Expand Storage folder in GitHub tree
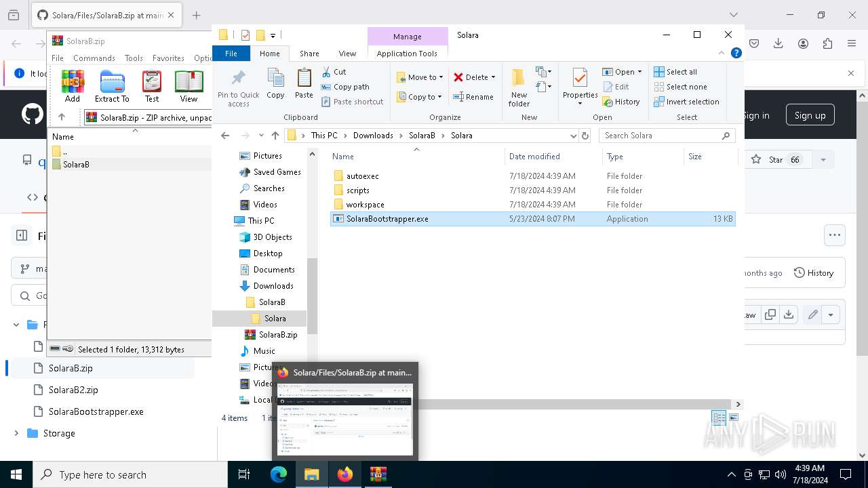 [16, 434]
